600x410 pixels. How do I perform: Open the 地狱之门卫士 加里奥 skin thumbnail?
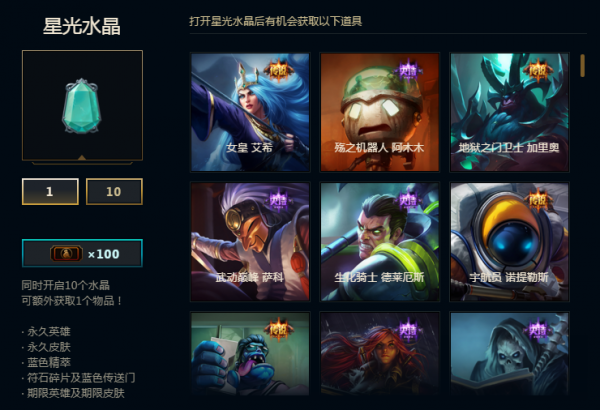pos(509,112)
